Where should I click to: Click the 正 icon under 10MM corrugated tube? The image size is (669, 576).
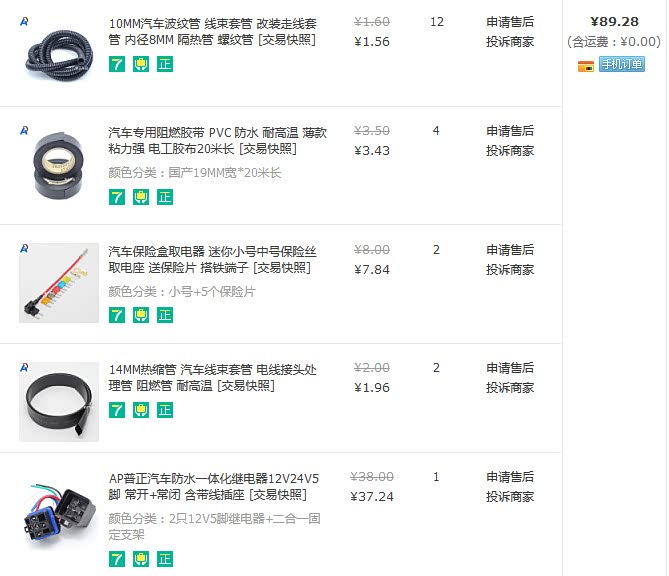coord(165,64)
